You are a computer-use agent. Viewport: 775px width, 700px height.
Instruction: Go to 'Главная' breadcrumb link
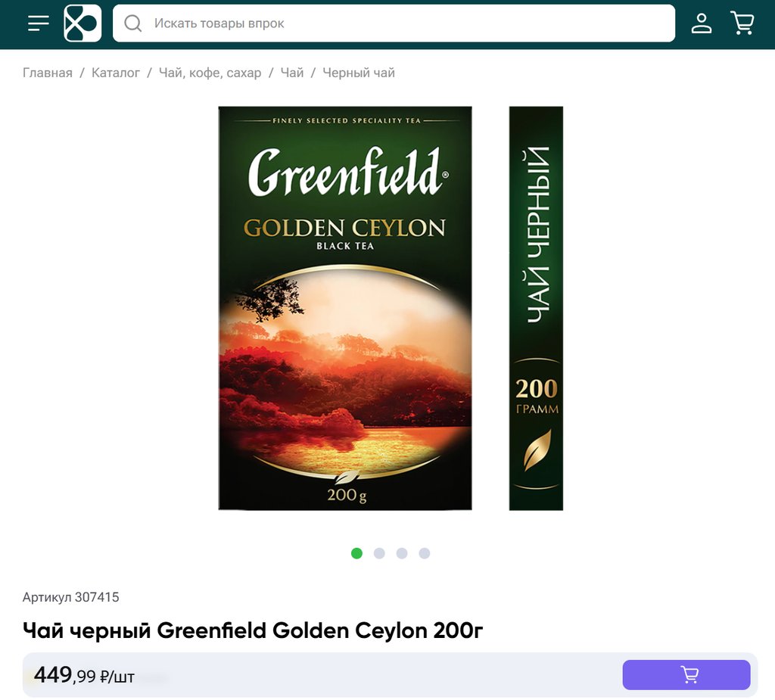[48, 73]
